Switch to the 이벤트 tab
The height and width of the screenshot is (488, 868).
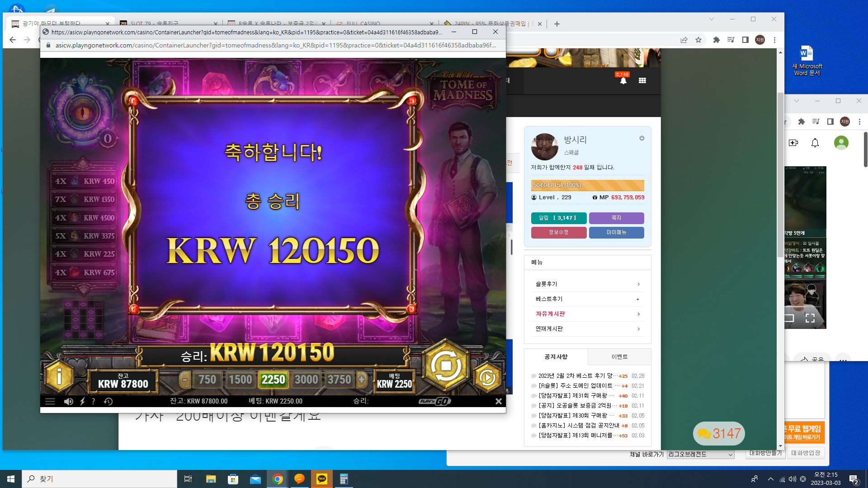(619, 357)
